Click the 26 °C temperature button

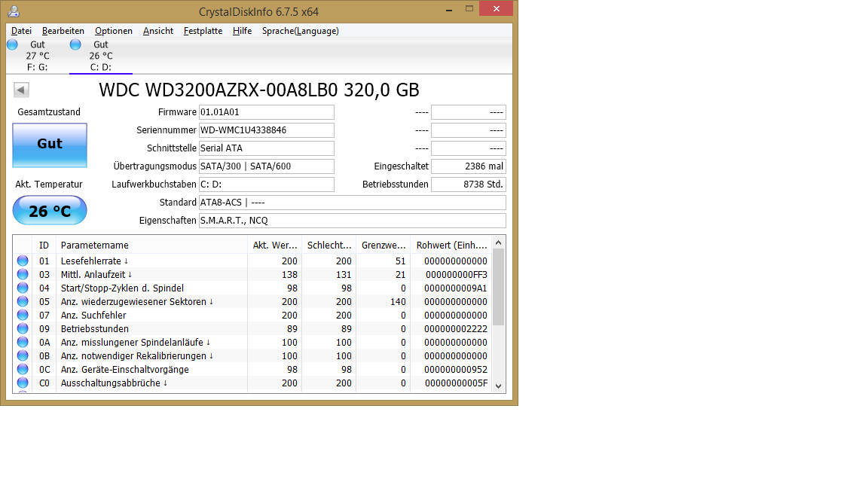(50, 211)
